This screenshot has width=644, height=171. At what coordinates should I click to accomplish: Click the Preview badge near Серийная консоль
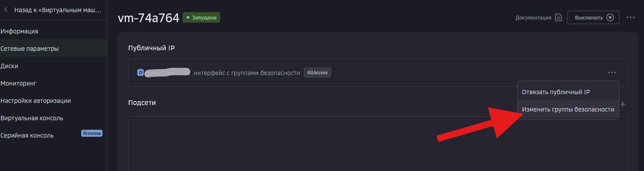92,134
